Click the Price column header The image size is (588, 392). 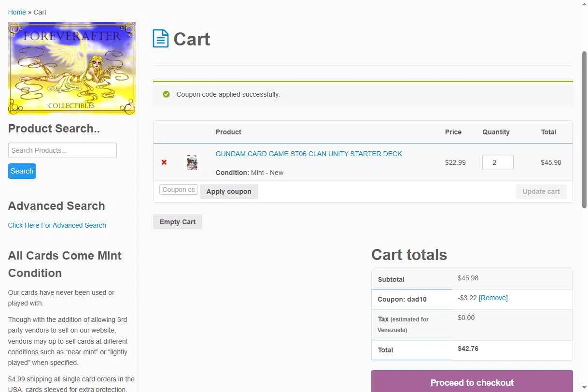[453, 132]
